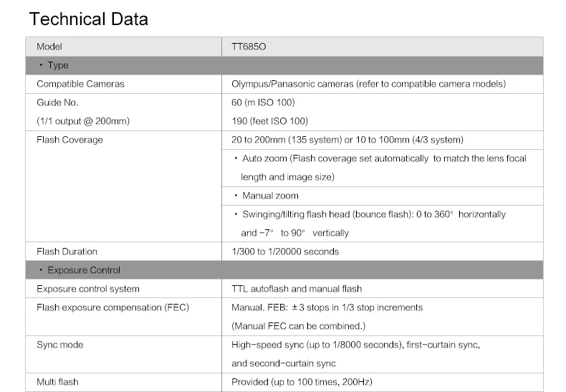Click the Guide No. label

(57, 102)
